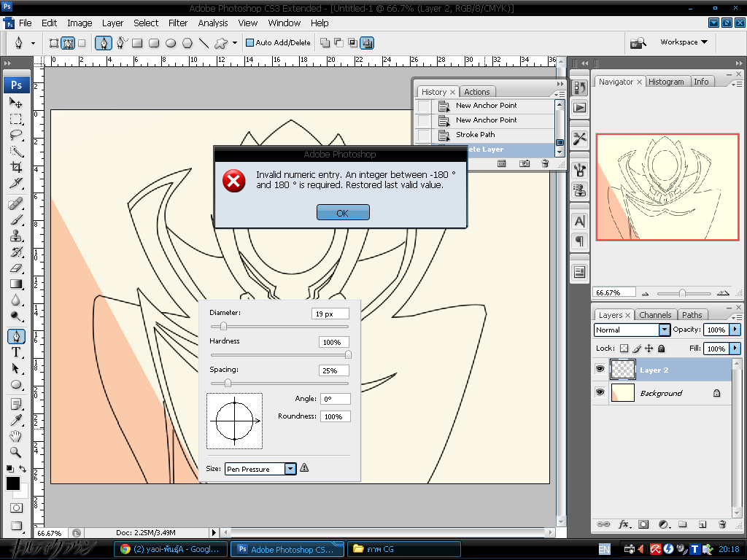Choose Freeform Pen tool in options bar

(121, 43)
